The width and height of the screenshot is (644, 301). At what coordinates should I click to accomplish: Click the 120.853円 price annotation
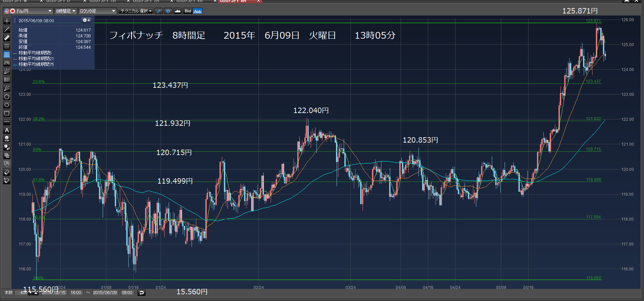click(420, 140)
